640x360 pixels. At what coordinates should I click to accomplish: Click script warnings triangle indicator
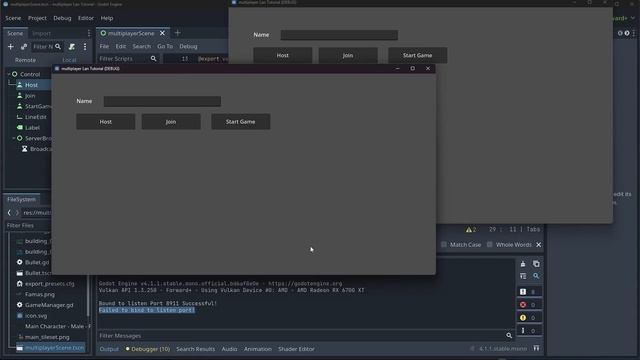[x=471, y=229]
